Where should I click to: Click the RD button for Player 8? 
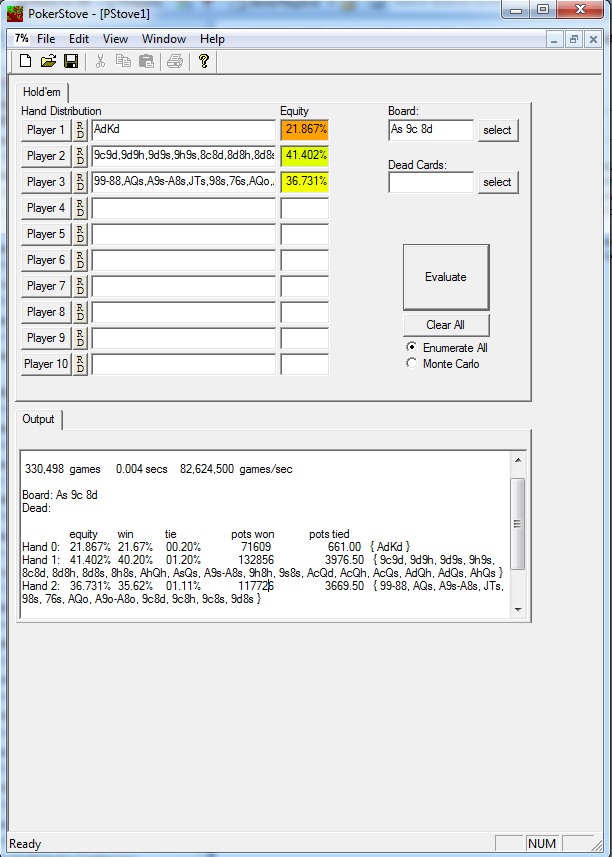[x=80, y=312]
